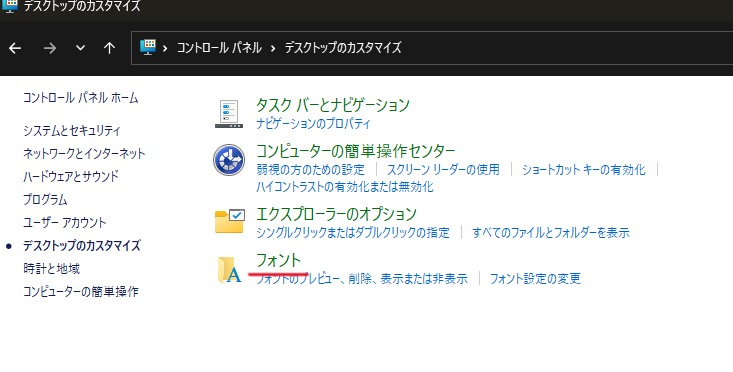Open ナビゲーションのプロパティ link
Image resolution: width=733 pixels, height=372 pixels.
[x=313, y=124]
